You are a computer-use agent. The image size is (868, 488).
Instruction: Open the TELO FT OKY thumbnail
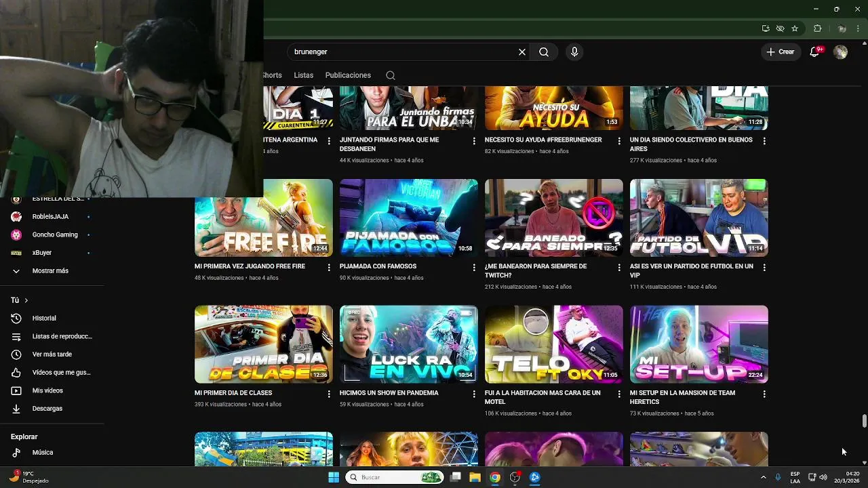[x=554, y=344]
